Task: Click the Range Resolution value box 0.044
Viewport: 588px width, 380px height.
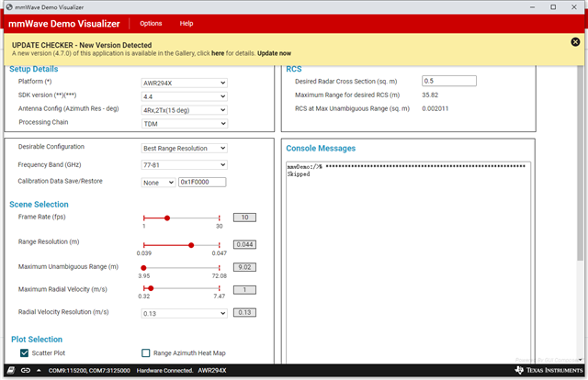Action: coord(245,244)
